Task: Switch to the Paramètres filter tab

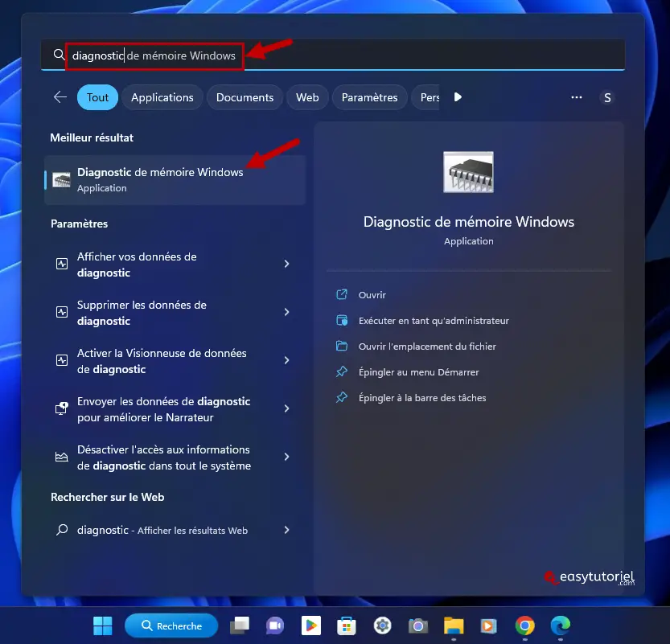Action: [x=370, y=97]
